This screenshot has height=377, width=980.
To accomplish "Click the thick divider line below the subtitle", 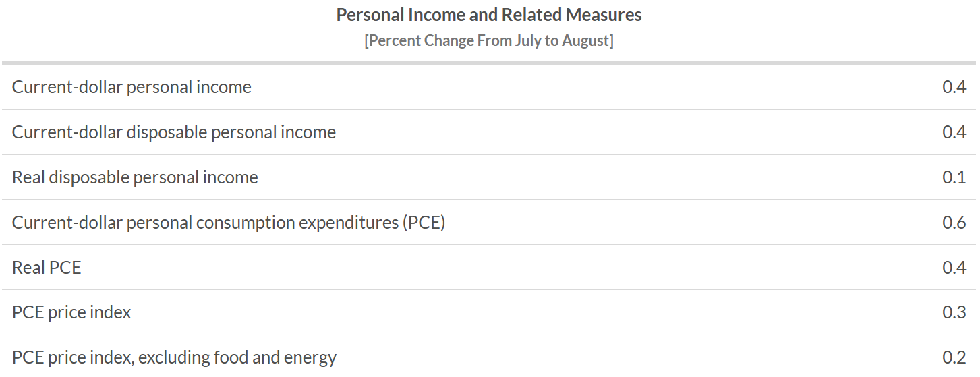I will [489, 63].
